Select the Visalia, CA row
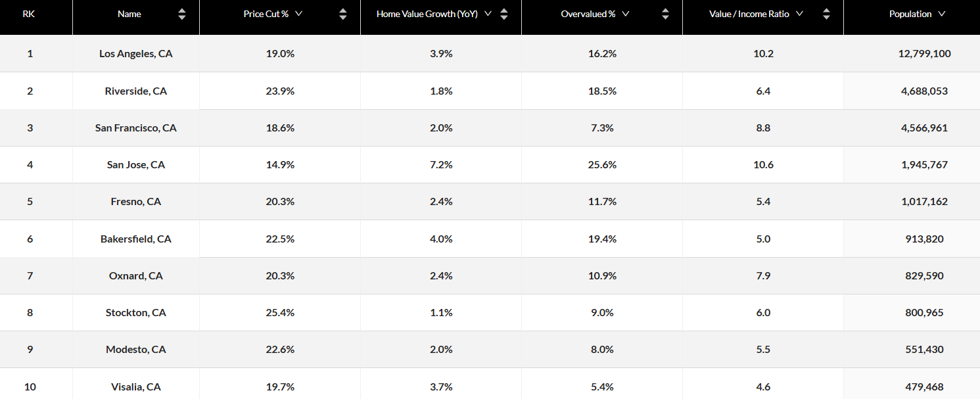 tap(135, 387)
